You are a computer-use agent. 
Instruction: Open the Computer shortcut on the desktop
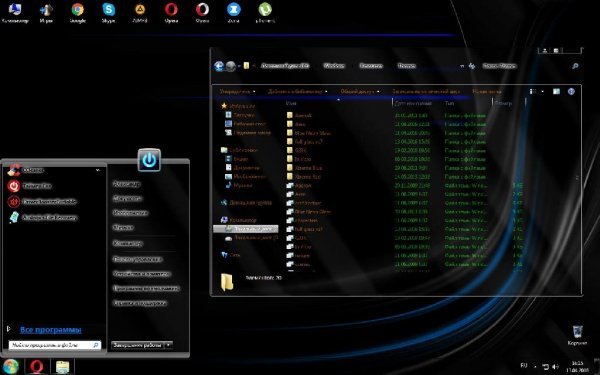pos(15,13)
